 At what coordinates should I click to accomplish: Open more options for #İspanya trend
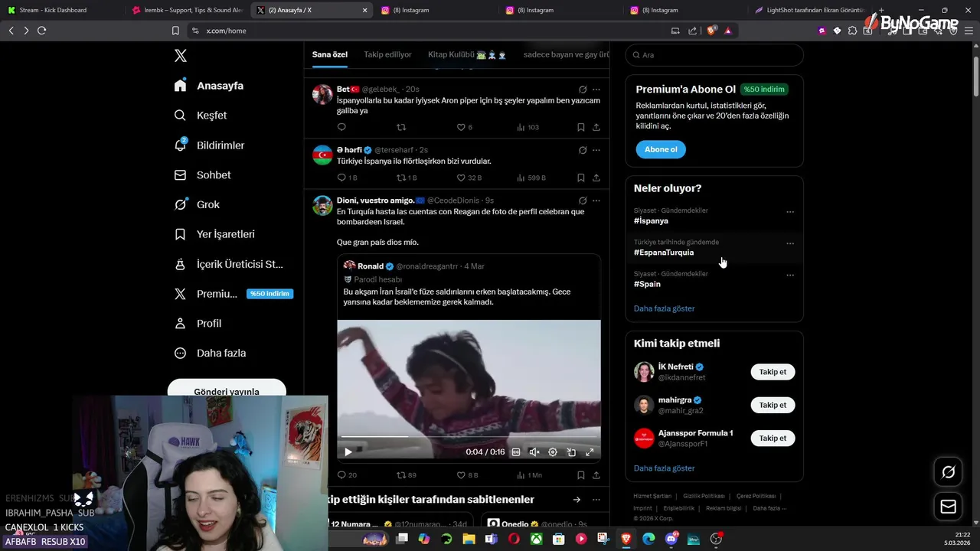(790, 212)
